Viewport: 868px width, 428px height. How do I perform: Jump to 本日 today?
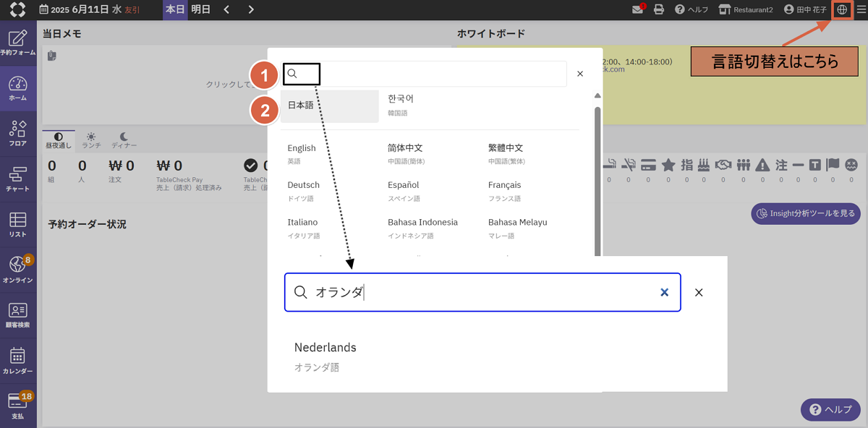point(175,9)
